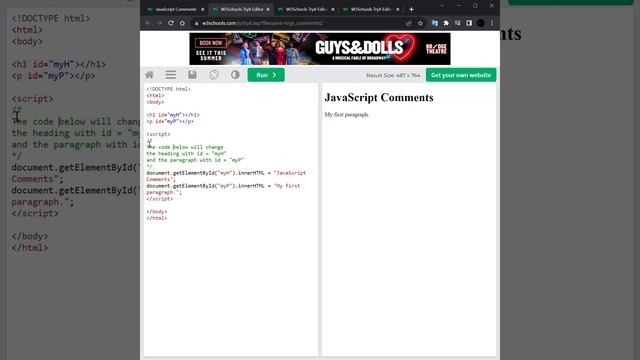Click the share page icon in address bar
The height and width of the screenshot is (360, 640).
pyautogui.click(x=409, y=23)
